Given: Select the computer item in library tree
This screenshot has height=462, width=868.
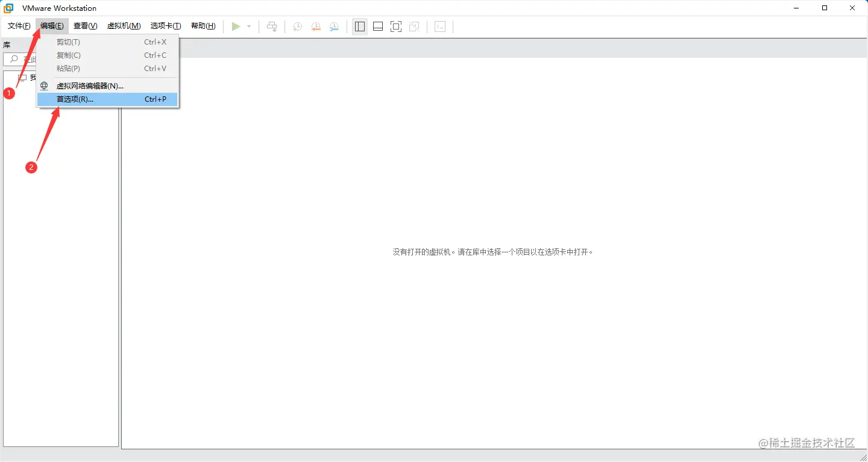Looking at the screenshot, I should pos(27,78).
